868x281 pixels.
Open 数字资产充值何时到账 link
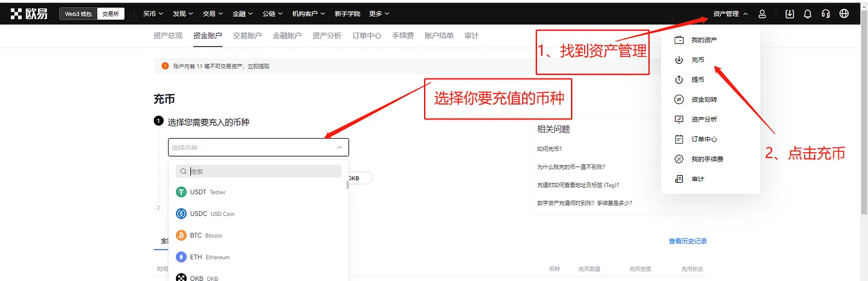point(585,202)
